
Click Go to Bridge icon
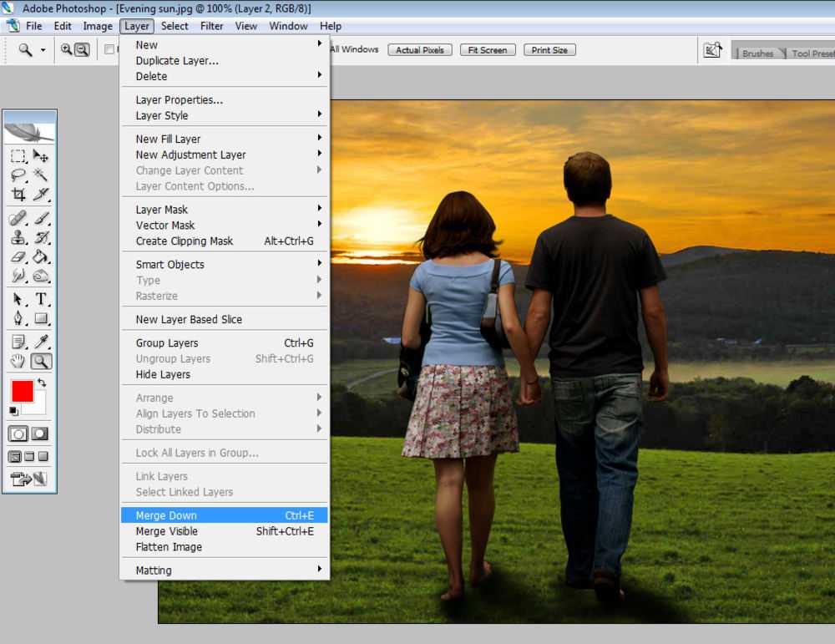712,50
